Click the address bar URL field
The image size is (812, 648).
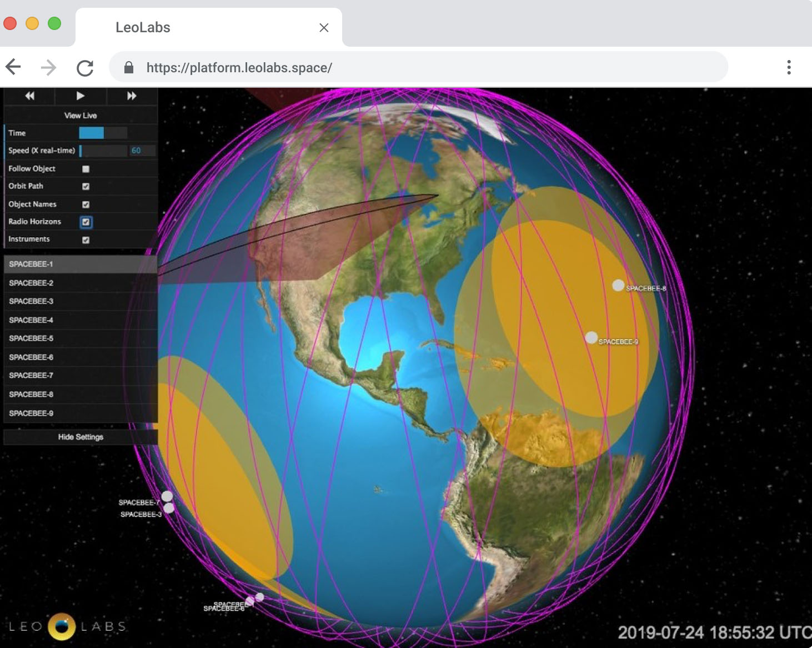[x=419, y=67]
